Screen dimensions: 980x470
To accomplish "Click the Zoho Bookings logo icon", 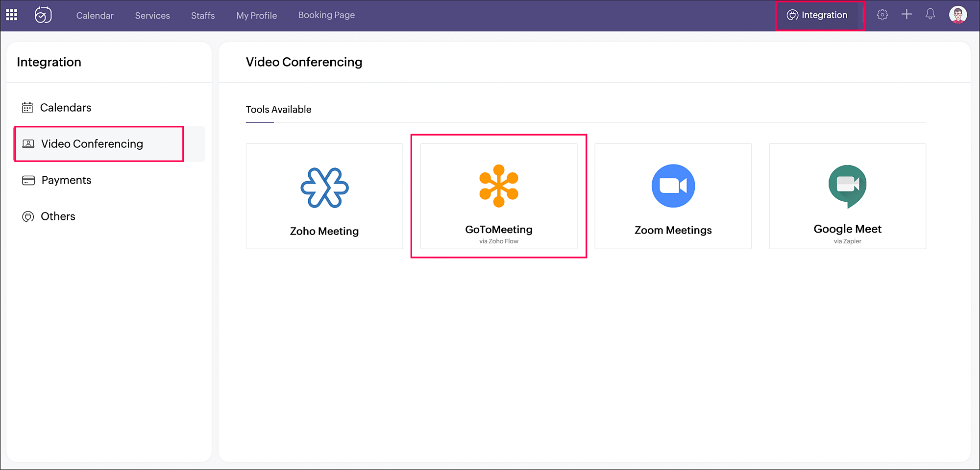I will (x=43, y=15).
